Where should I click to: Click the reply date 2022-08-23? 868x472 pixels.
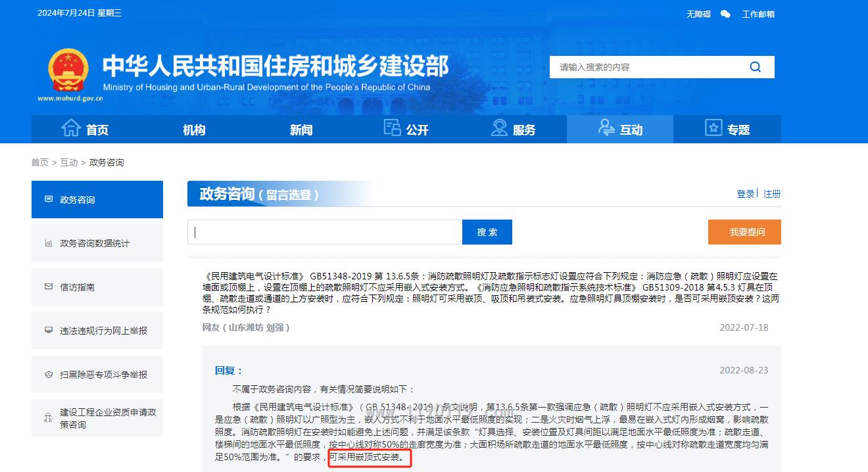(x=744, y=370)
